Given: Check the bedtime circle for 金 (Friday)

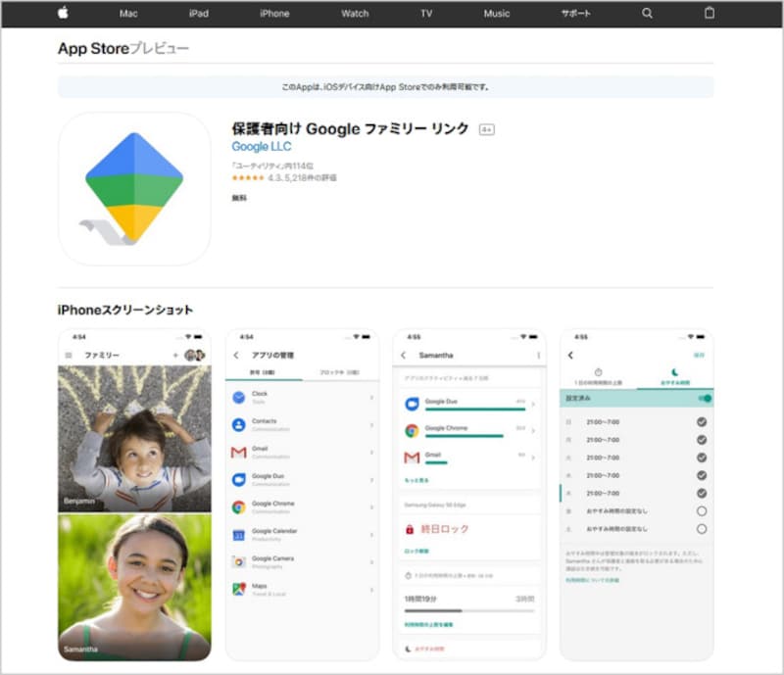Looking at the screenshot, I should 703,510.
